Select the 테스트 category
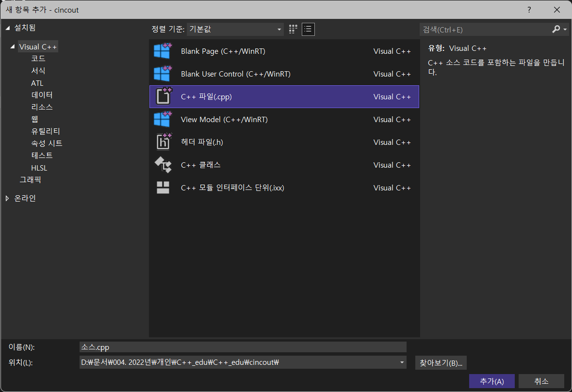 pos(42,155)
